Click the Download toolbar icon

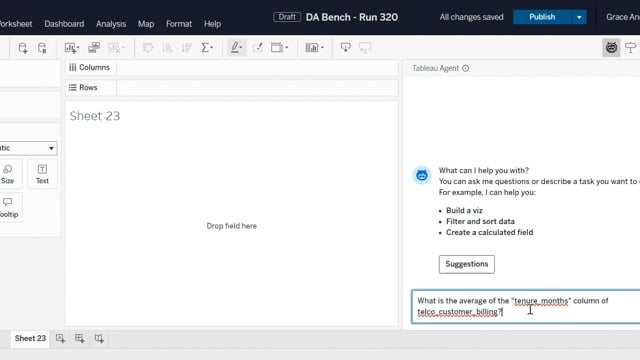click(346, 47)
